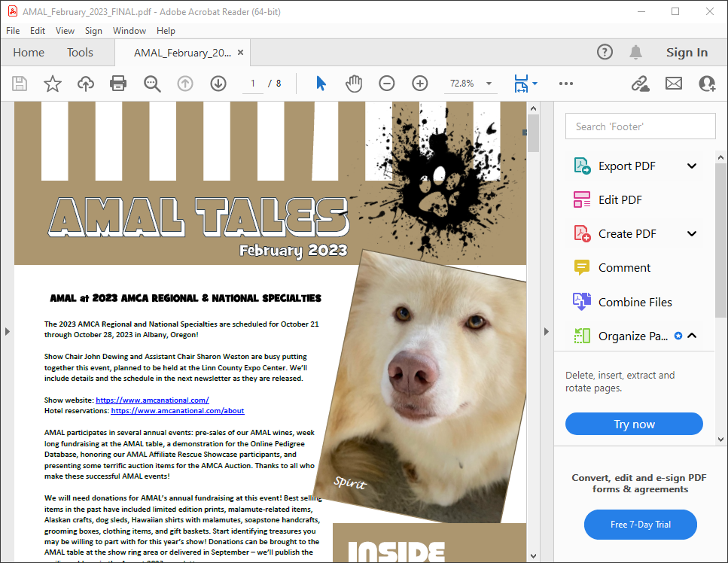728x563 pixels.
Task: Expand the Export PDF chevron
Action: (x=692, y=166)
